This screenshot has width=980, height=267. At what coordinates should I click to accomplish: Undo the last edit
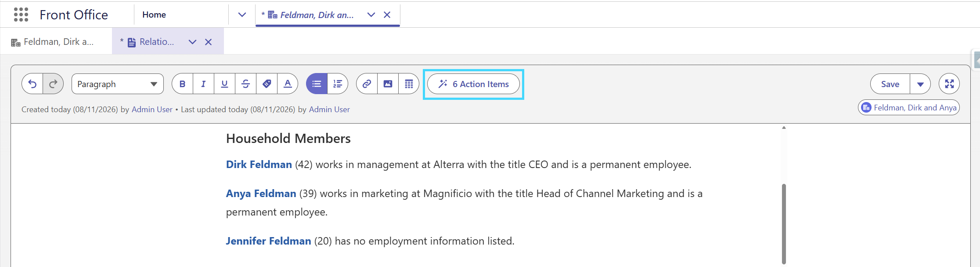[32, 84]
